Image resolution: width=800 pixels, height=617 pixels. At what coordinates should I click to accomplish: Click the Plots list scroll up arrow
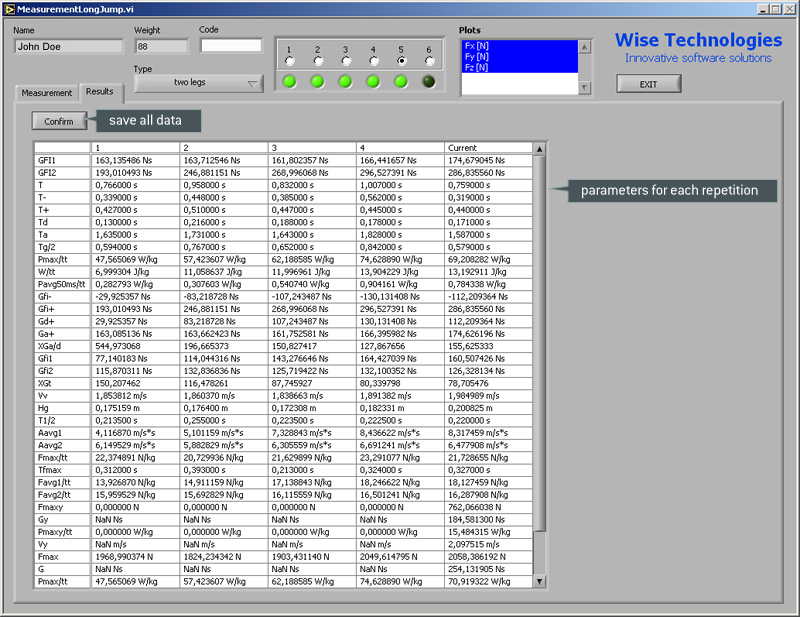pos(585,47)
